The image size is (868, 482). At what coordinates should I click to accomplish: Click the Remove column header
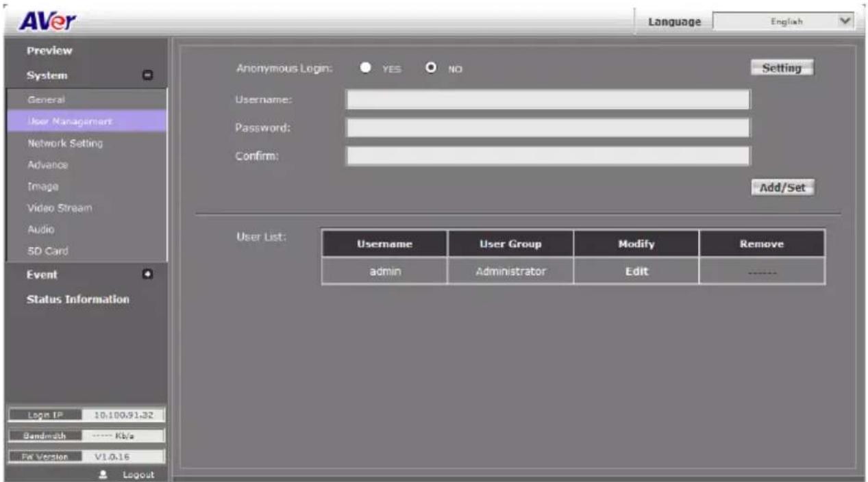[x=762, y=243]
